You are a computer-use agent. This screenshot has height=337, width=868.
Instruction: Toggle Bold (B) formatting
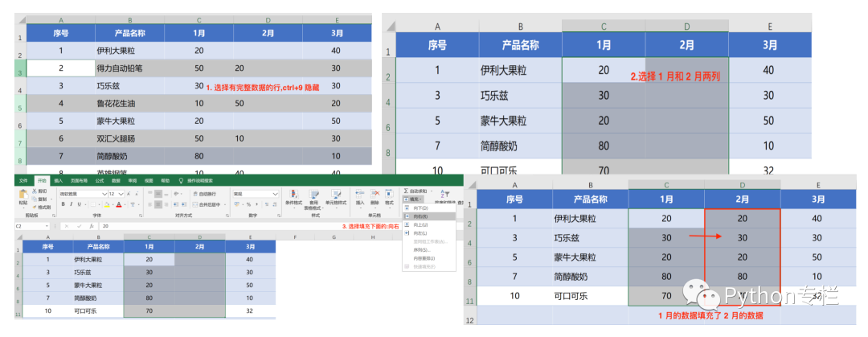63,204
